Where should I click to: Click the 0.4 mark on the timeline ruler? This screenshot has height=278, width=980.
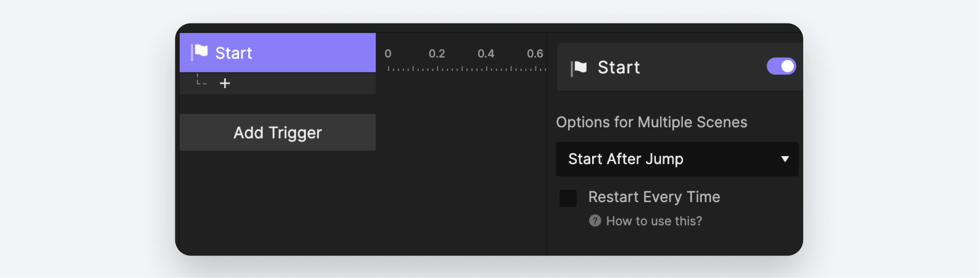coord(486,54)
